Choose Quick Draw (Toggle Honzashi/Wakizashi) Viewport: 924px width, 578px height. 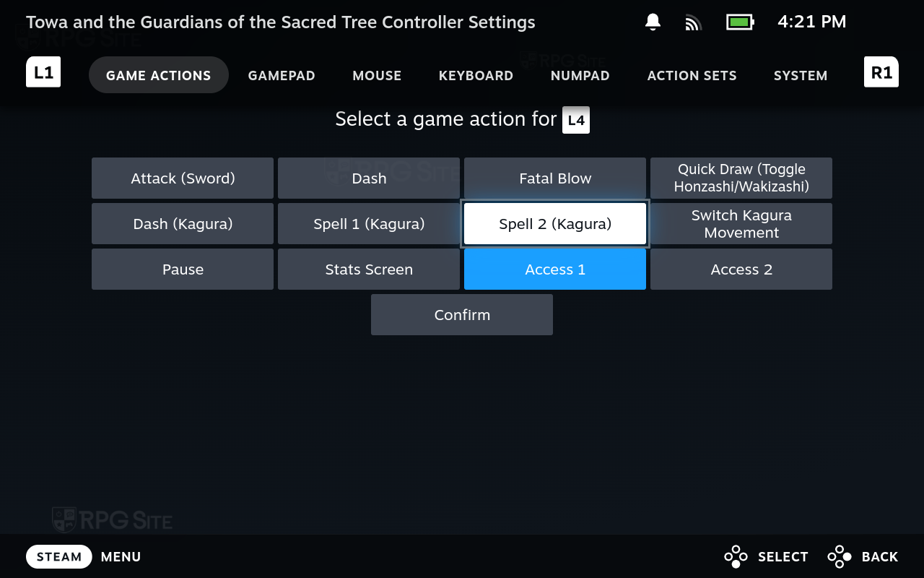(x=741, y=178)
